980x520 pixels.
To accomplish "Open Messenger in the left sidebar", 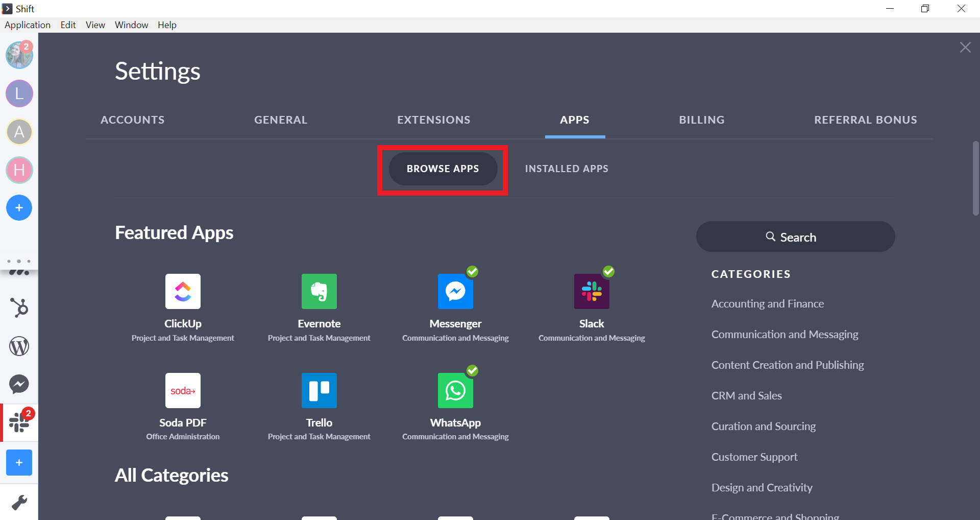I will tap(19, 384).
